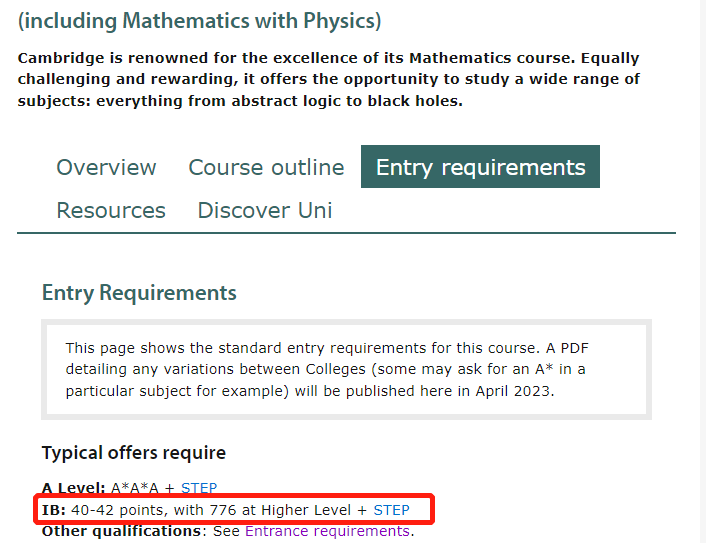Open the Discover Uni tab
Screen dimensions: 706x543
(265, 210)
